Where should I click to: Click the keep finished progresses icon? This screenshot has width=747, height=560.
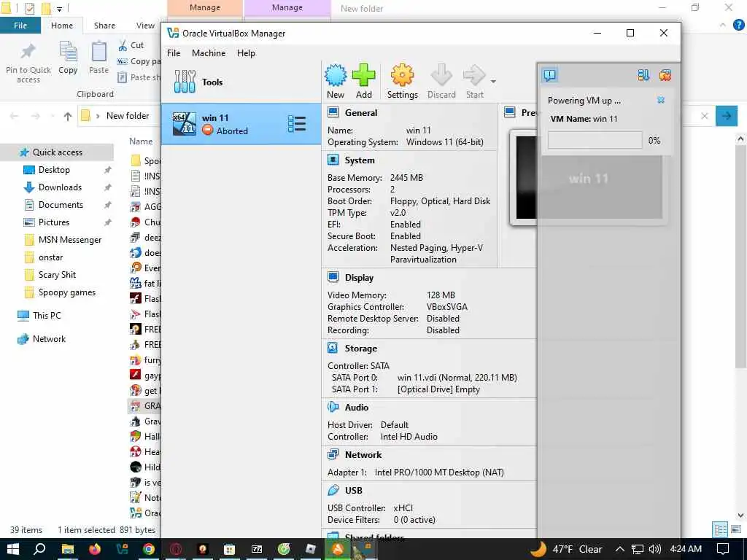(x=643, y=75)
